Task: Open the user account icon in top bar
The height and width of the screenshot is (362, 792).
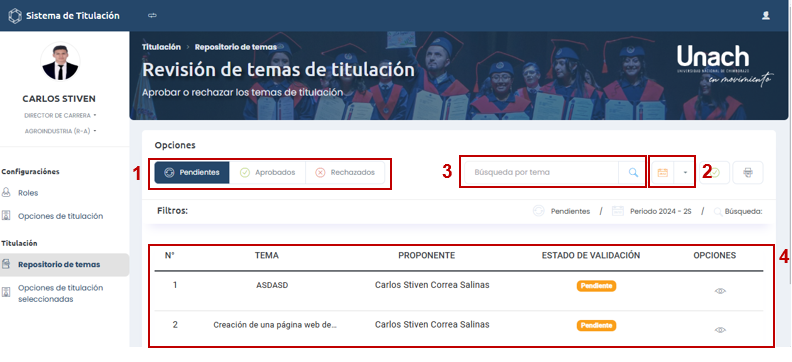Action: click(x=766, y=16)
